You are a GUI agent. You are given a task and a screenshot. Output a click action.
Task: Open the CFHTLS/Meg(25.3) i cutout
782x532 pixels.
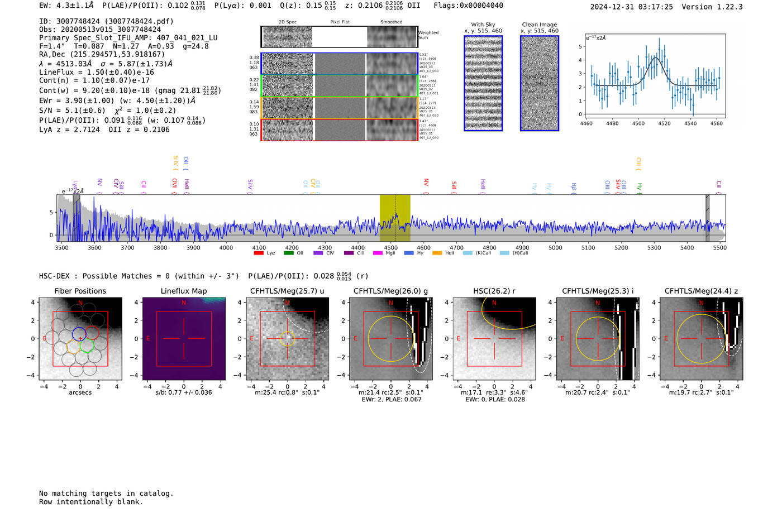598,339
